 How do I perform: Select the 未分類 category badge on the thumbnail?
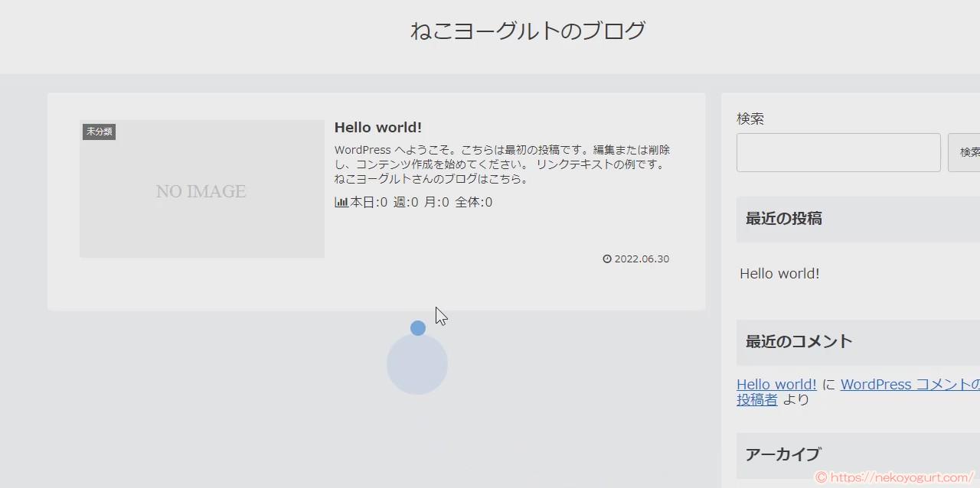[99, 132]
